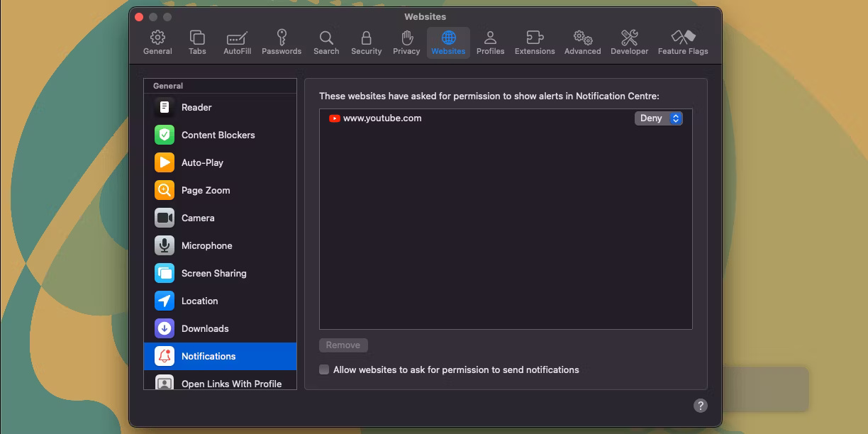Click the help question mark button

(700, 406)
